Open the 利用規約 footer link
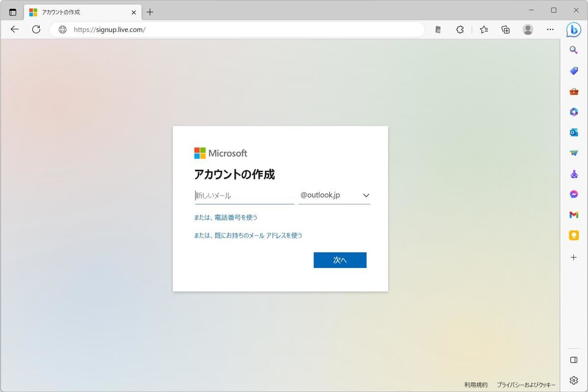 pos(476,385)
